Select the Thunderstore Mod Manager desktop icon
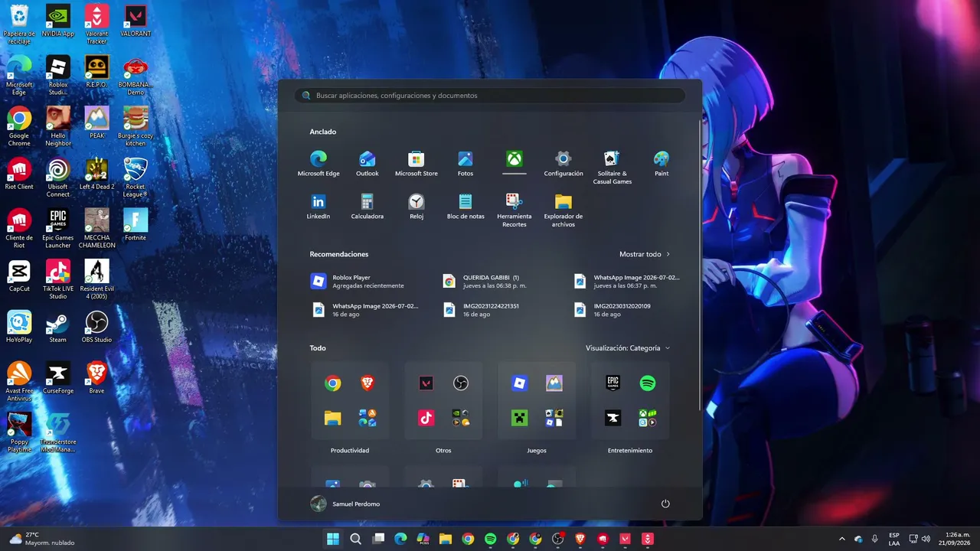Image resolution: width=980 pixels, height=551 pixels. tap(58, 432)
